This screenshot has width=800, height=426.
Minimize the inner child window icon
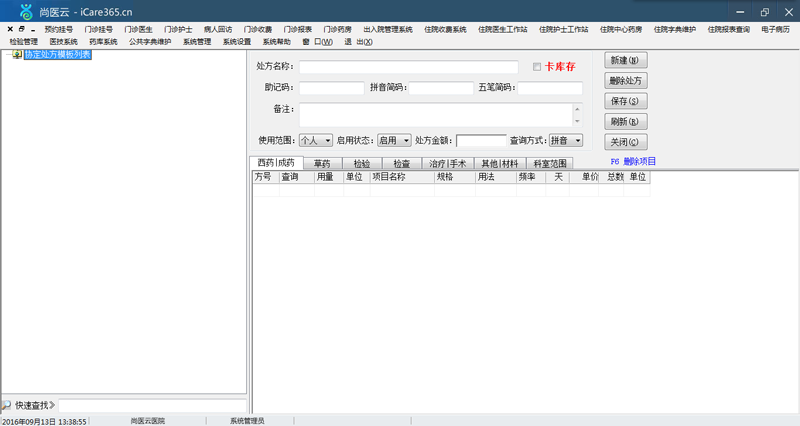click(33, 30)
